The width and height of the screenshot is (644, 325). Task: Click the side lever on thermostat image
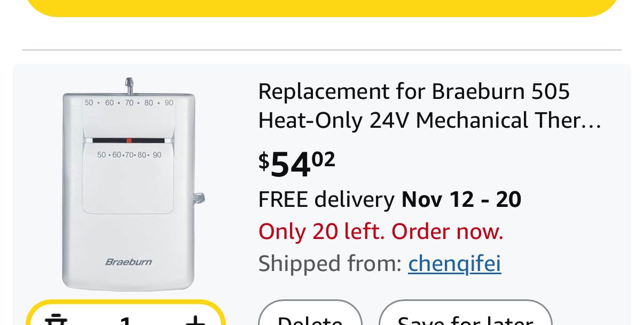pos(199,198)
